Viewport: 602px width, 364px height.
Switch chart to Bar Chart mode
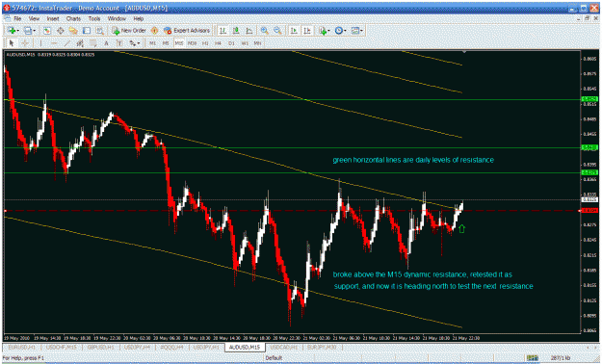click(x=222, y=31)
